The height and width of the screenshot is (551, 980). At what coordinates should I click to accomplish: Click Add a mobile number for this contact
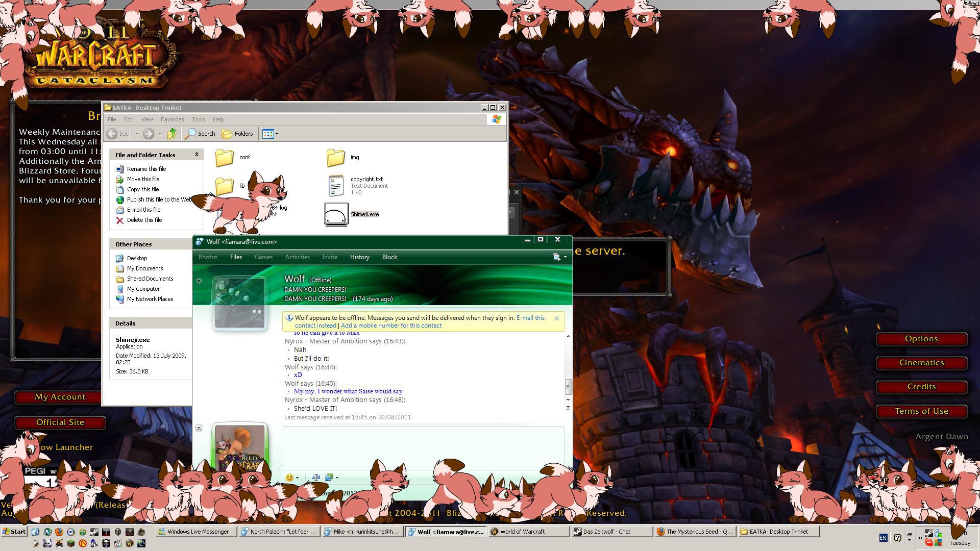391,325
